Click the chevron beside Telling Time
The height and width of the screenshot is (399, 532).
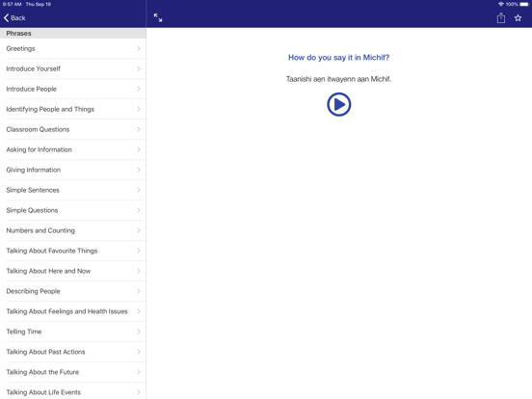point(139,332)
